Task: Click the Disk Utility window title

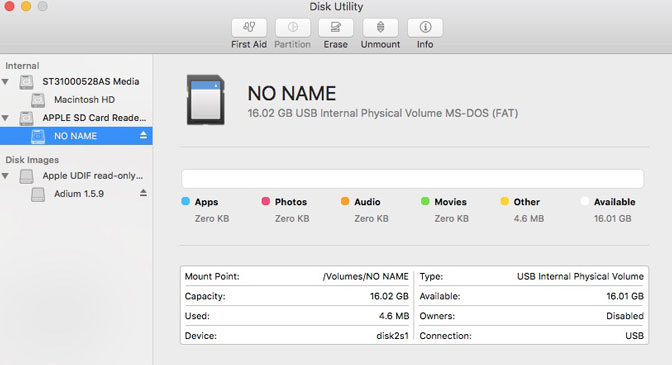Action: [336, 6]
